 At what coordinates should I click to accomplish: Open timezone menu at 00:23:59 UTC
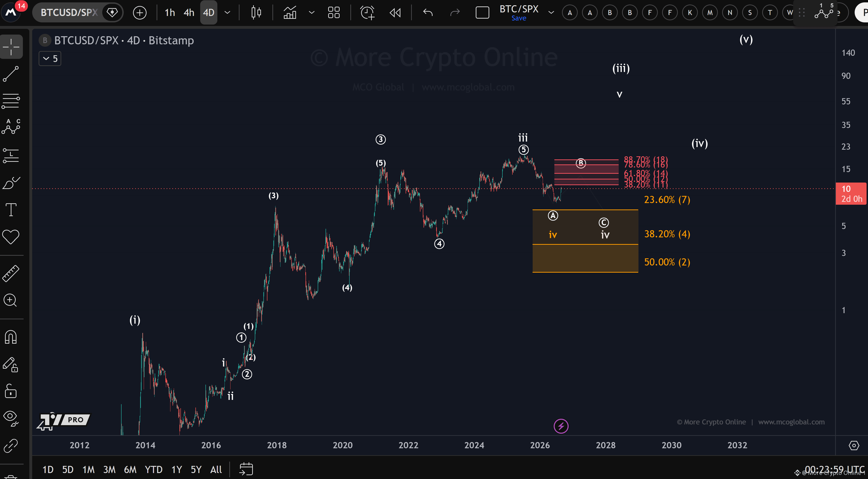(834, 469)
